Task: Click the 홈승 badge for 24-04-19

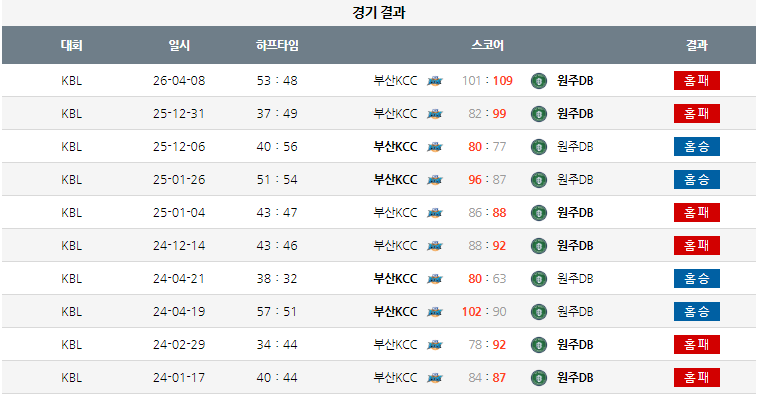Action: coord(696,312)
